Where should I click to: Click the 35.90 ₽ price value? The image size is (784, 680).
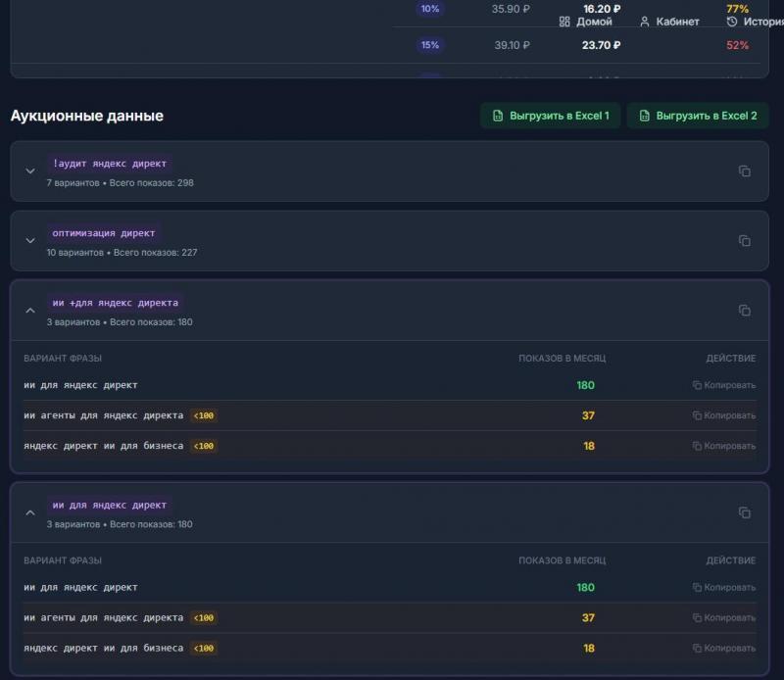pyautogui.click(x=511, y=9)
